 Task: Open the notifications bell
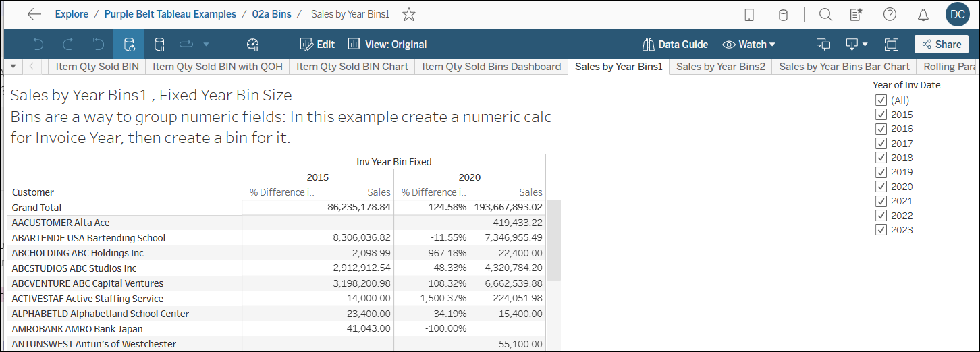tap(923, 14)
